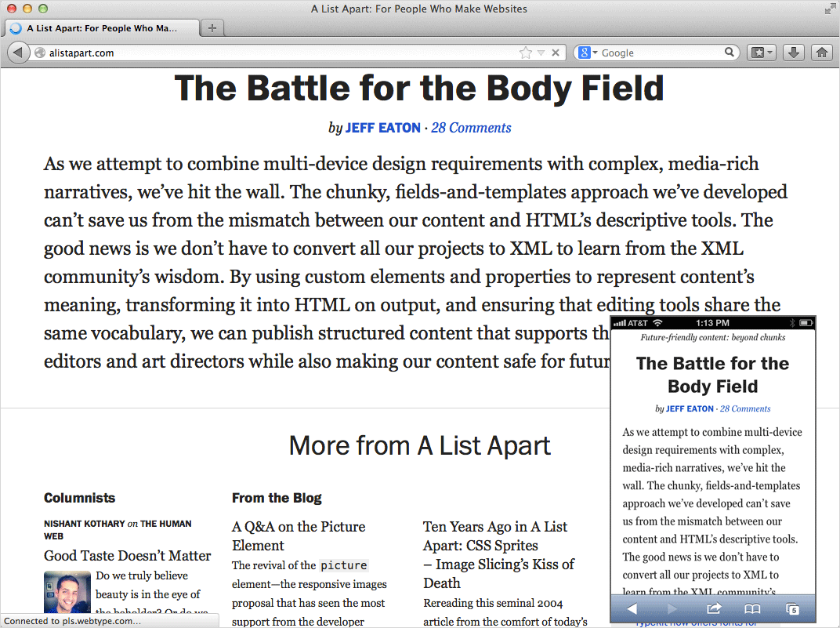Tap the phone bookmarks book icon
Viewport: 840px width, 628px height.
pyautogui.click(x=752, y=608)
